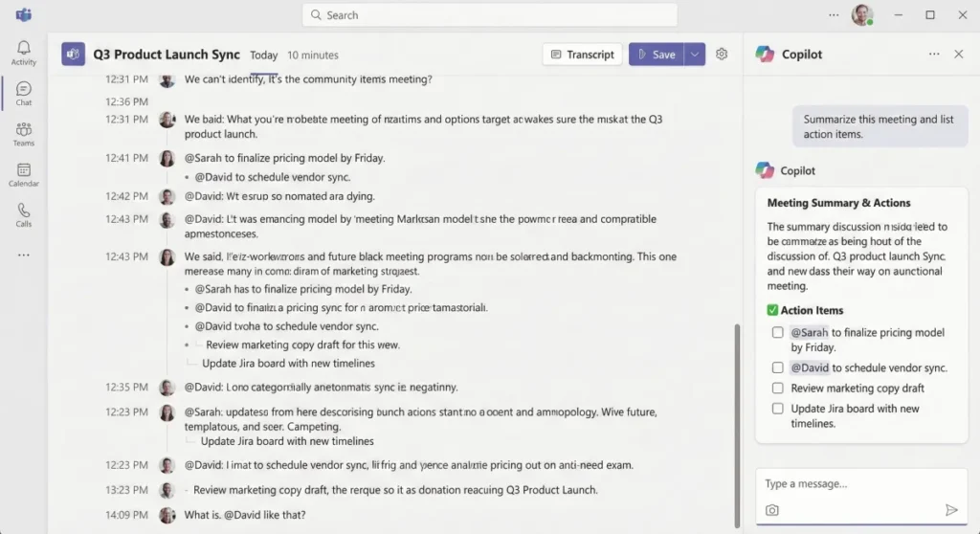Open the Teams section icon

(24, 134)
